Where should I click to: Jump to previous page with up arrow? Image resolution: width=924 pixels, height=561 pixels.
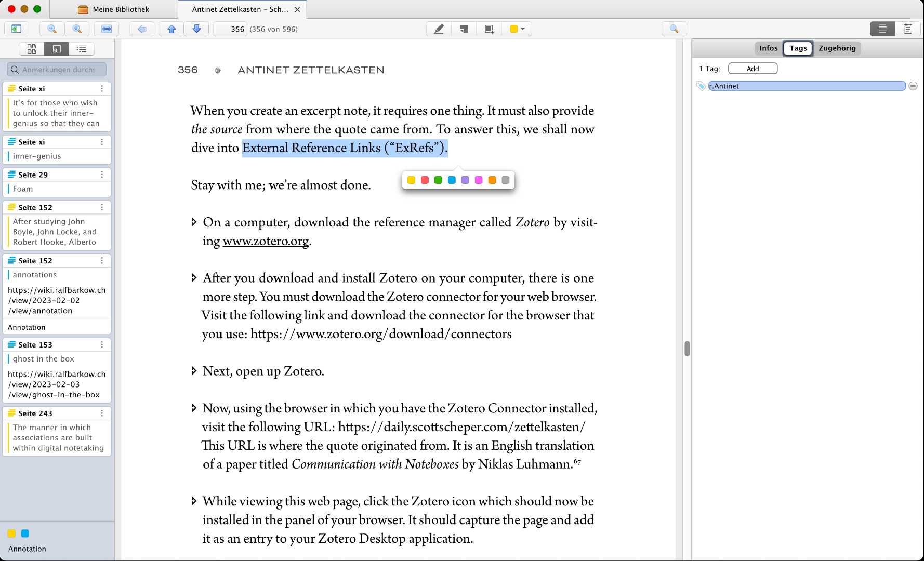click(x=171, y=29)
